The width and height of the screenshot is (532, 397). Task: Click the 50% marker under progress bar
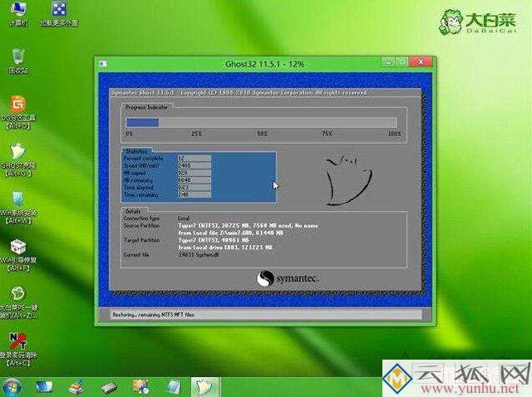click(x=262, y=134)
